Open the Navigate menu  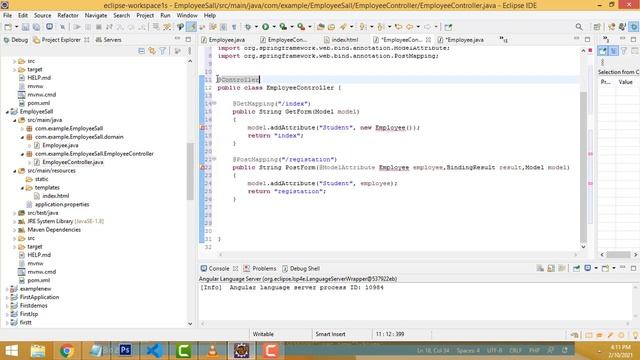click(x=96, y=15)
